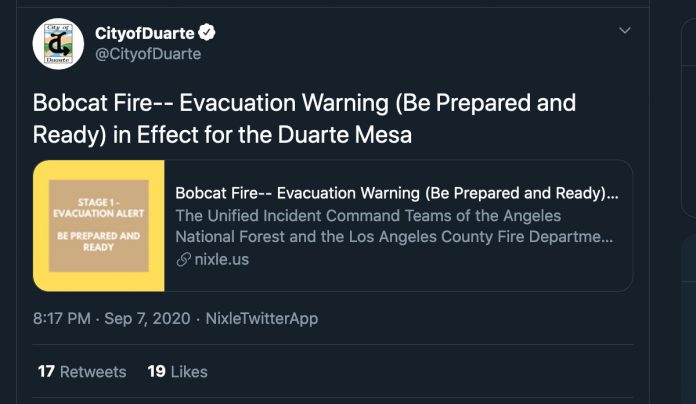The height and width of the screenshot is (404, 696).
Task: Click the Be Prepared and Ready text in thumbnail
Action: click(x=99, y=242)
